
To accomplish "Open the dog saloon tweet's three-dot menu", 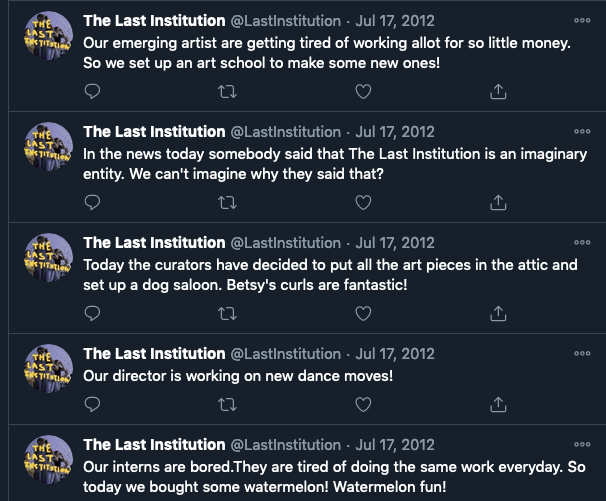I will (582, 242).
